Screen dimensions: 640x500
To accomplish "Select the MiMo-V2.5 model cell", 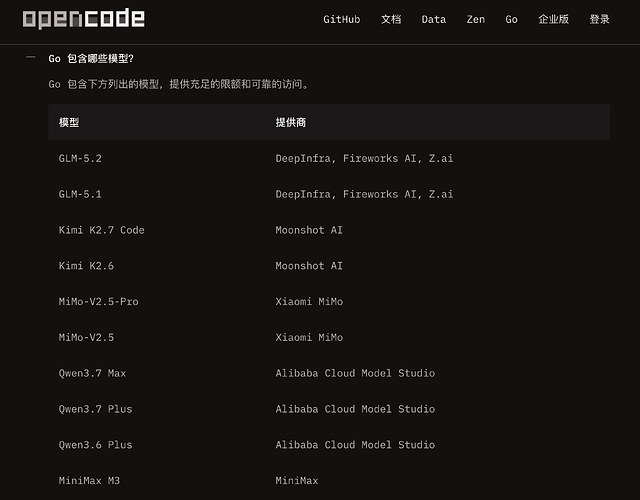I will (x=86, y=338).
